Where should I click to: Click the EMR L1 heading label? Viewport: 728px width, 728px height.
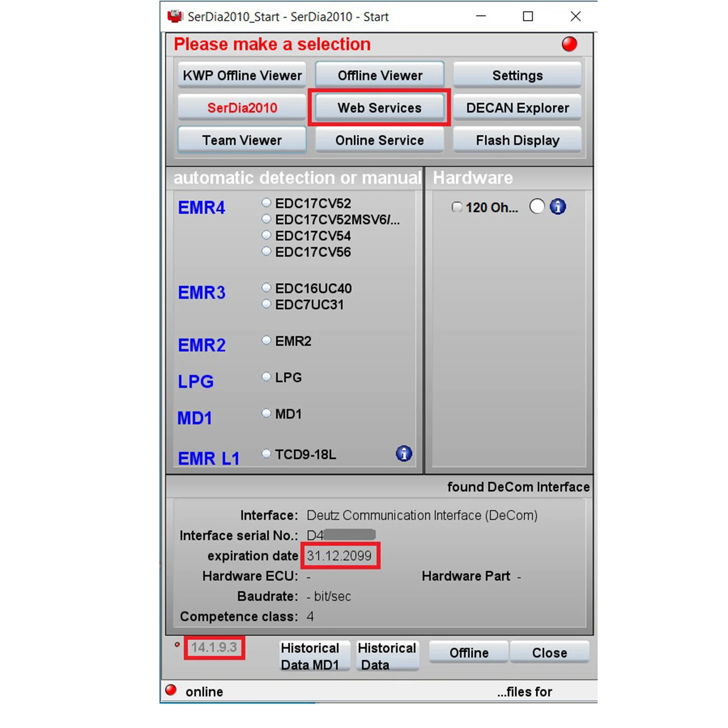[209, 458]
